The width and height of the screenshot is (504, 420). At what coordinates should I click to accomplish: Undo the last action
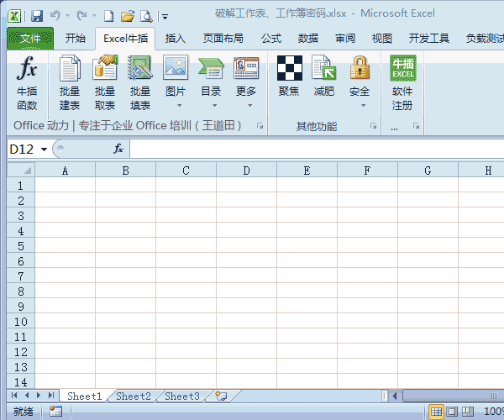pyautogui.click(x=55, y=15)
